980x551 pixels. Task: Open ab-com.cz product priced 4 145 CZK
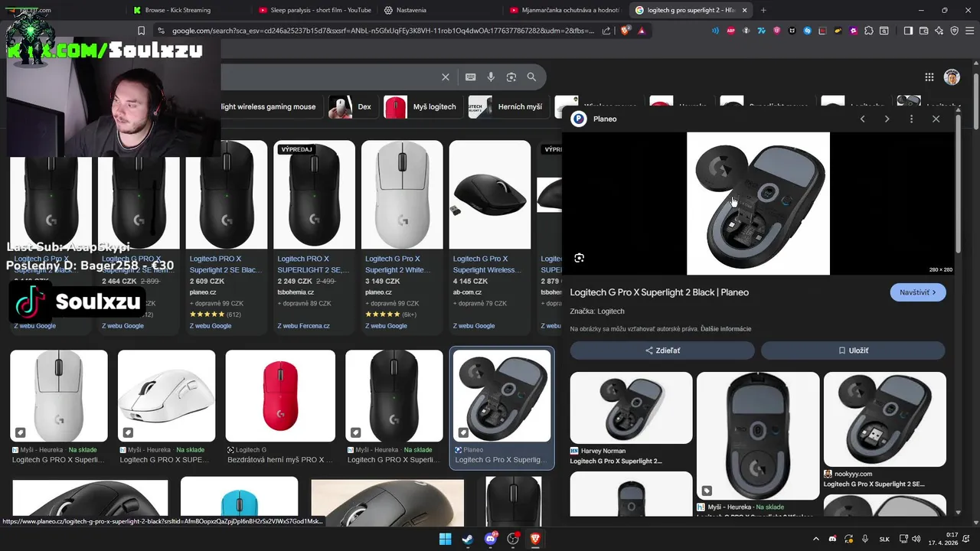[490, 237]
